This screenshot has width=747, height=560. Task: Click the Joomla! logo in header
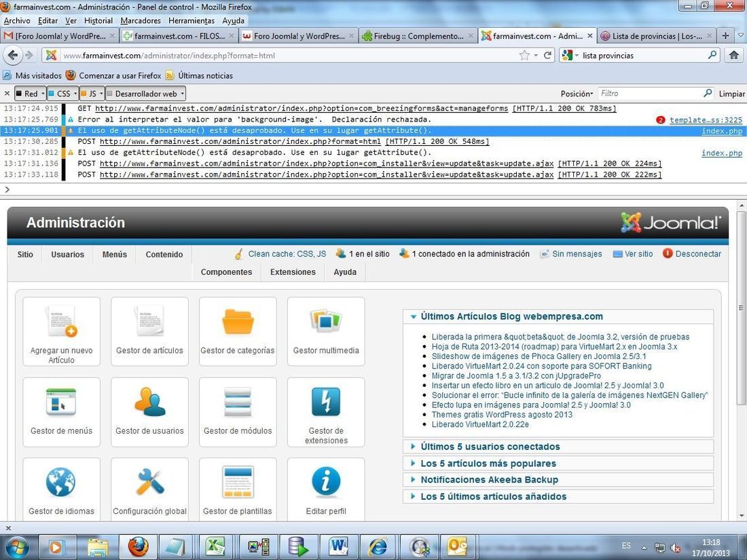[671, 223]
